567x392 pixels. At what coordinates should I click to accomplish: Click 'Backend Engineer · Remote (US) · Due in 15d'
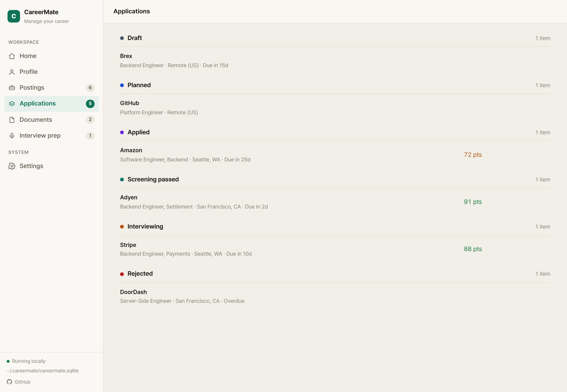coord(174,65)
